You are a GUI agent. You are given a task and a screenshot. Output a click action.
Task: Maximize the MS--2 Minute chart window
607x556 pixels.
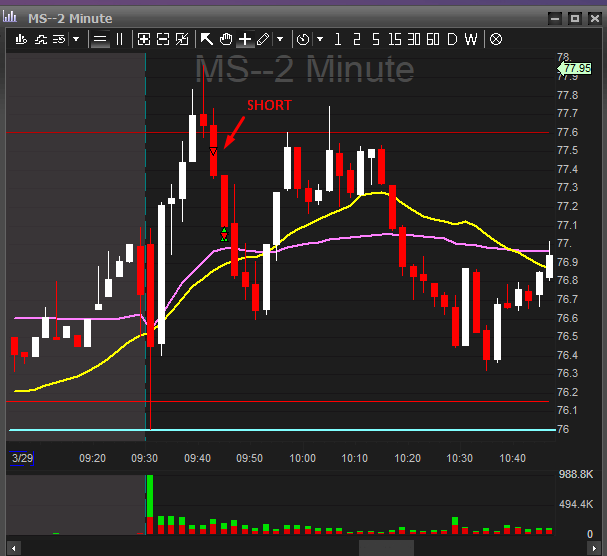[x=575, y=18]
